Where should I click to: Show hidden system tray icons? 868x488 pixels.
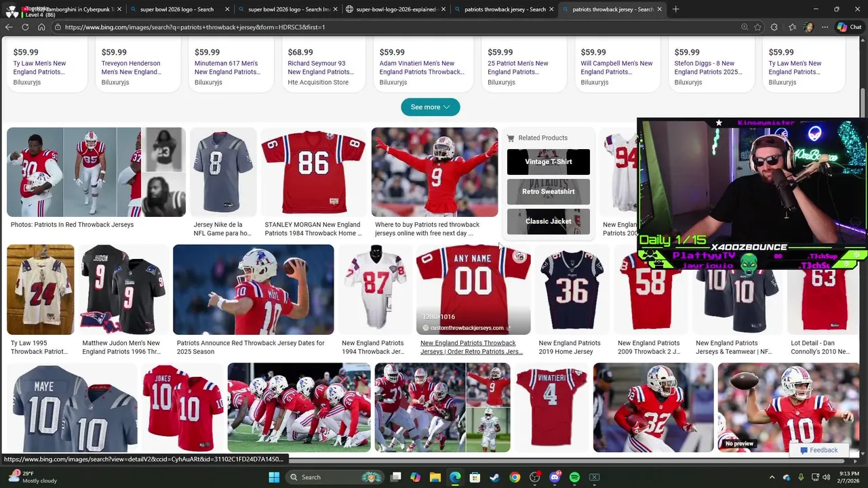[x=772, y=477]
